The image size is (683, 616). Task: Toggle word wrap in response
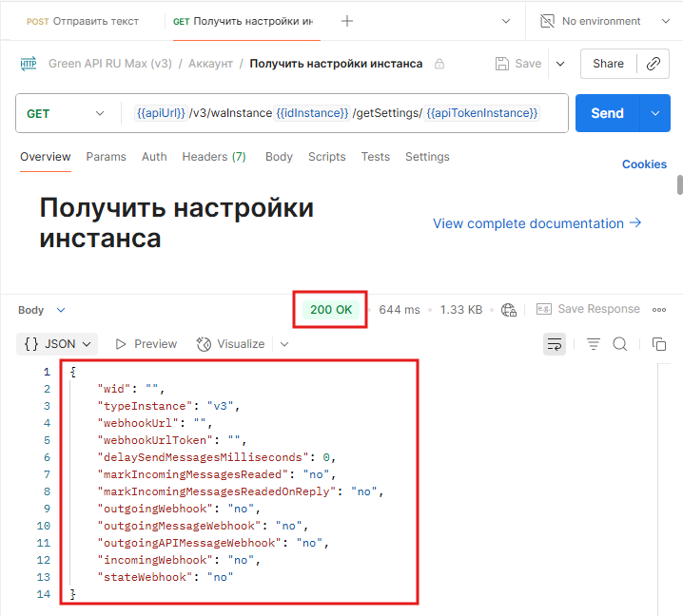(x=554, y=344)
